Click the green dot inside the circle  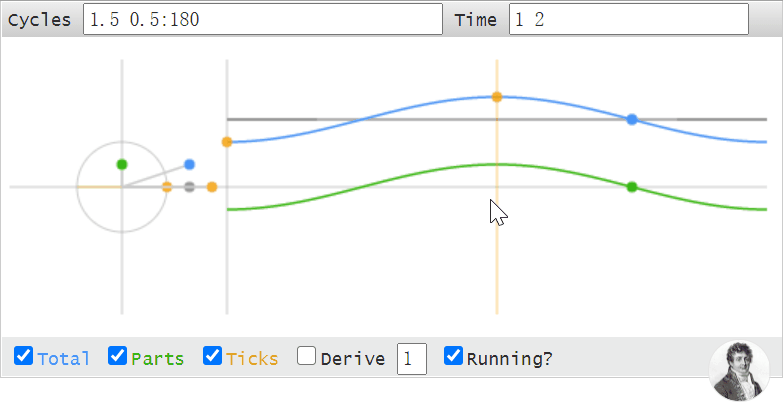click(122, 164)
